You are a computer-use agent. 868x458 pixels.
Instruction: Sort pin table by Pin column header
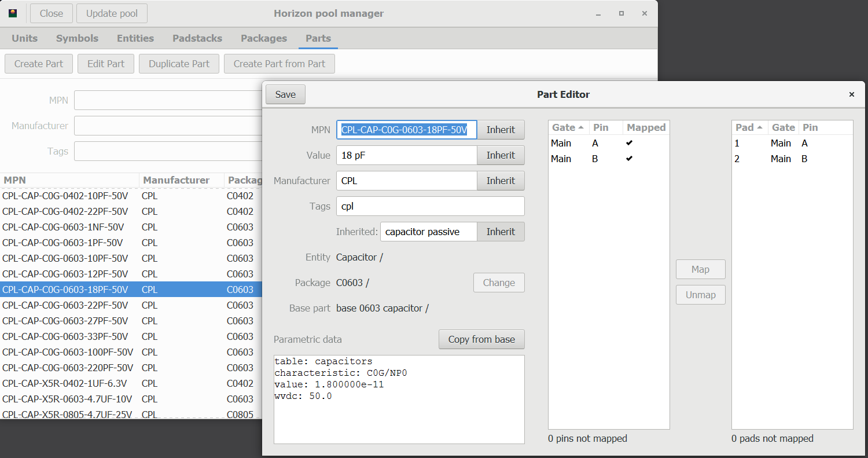606,127
